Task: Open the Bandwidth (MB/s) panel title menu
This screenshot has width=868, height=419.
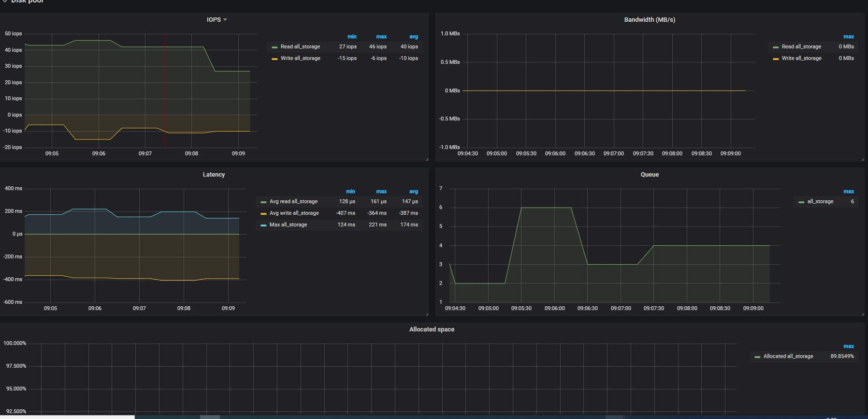Action: (x=650, y=20)
